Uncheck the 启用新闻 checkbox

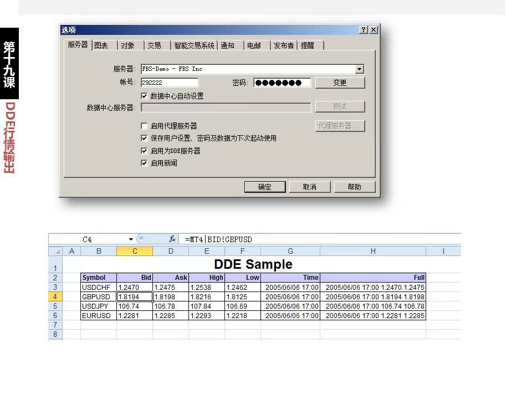[145, 163]
